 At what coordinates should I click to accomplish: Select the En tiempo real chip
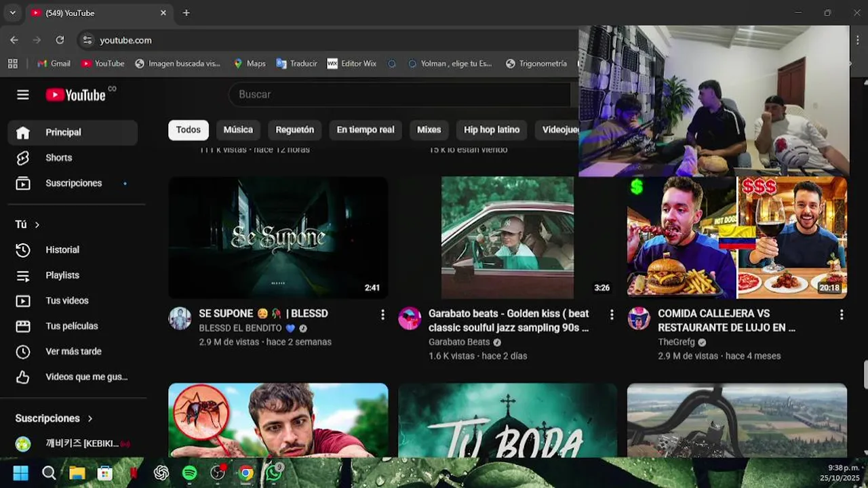tap(366, 129)
